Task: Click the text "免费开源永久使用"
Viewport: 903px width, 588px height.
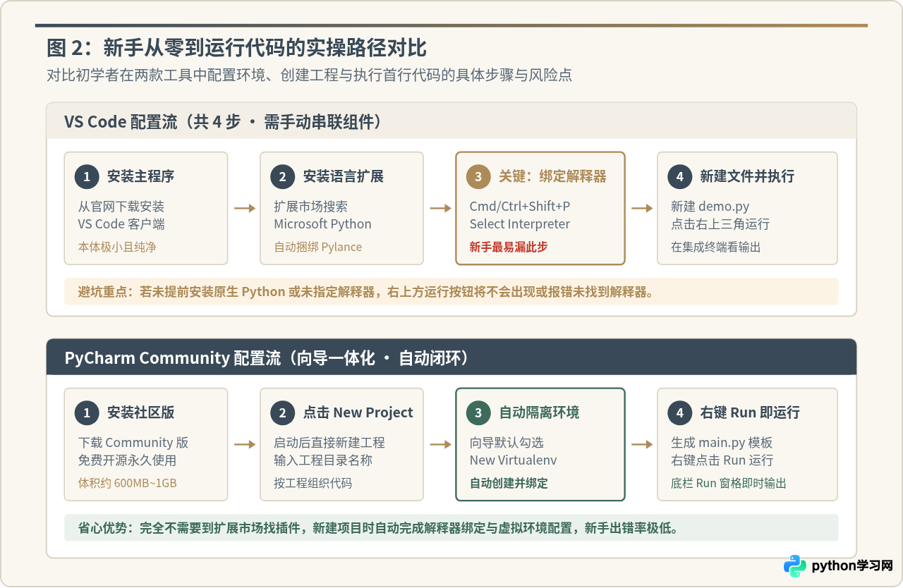Action: click(127, 460)
